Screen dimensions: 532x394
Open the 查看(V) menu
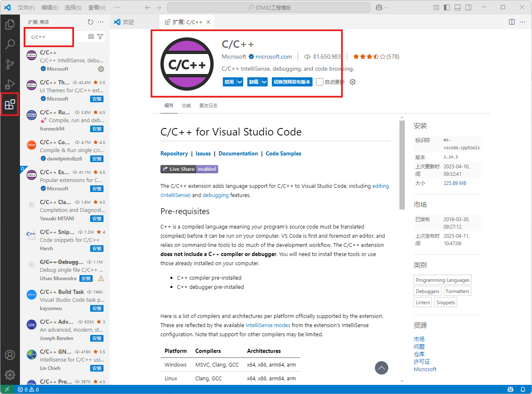coord(97,7)
